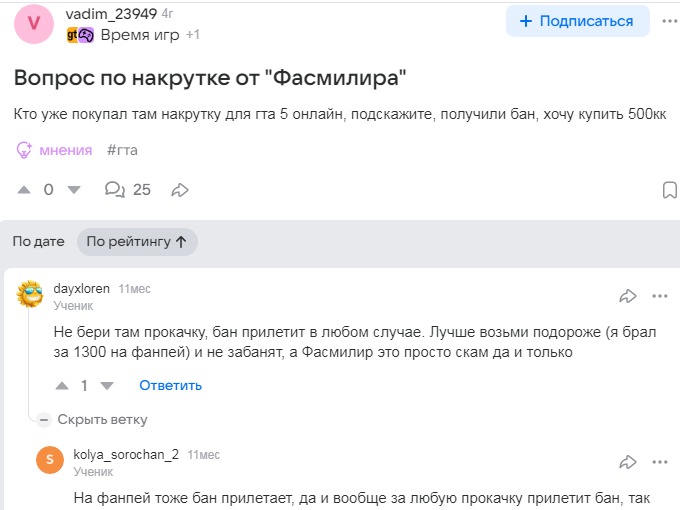
Task: Open the 25 comments icon
Action: click(x=116, y=189)
